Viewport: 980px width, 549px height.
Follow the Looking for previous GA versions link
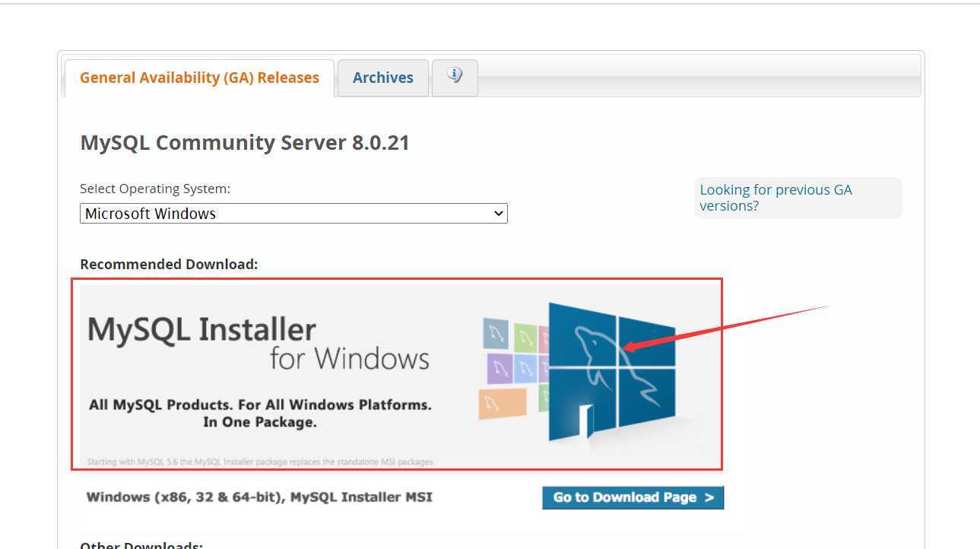[x=775, y=198]
